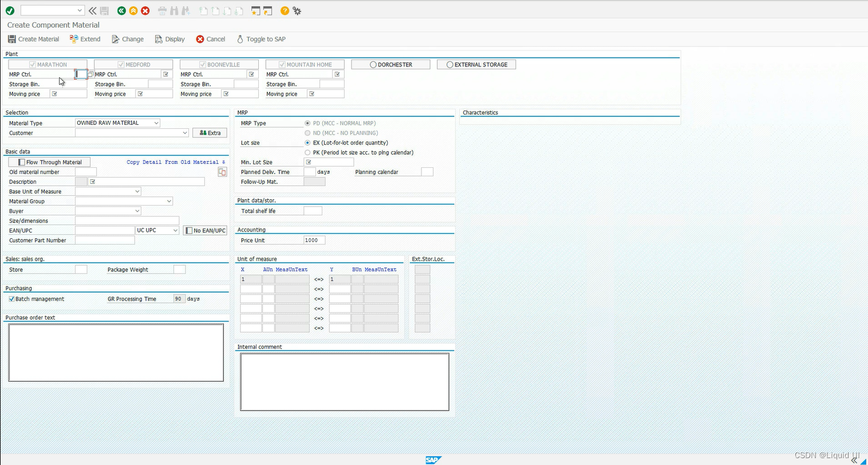The height and width of the screenshot is (465, 868).
Task: Click into the Size/dimensions field
Action: (127, 220)
